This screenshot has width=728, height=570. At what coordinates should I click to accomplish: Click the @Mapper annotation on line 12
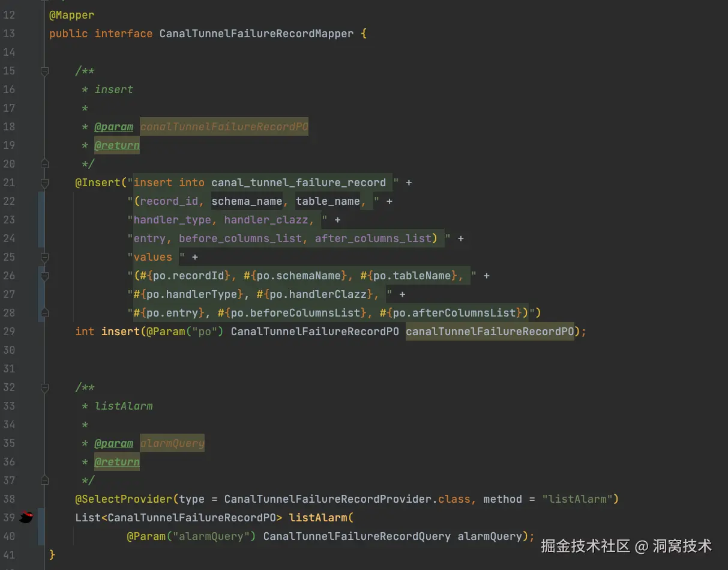click(x=71, y=15)
